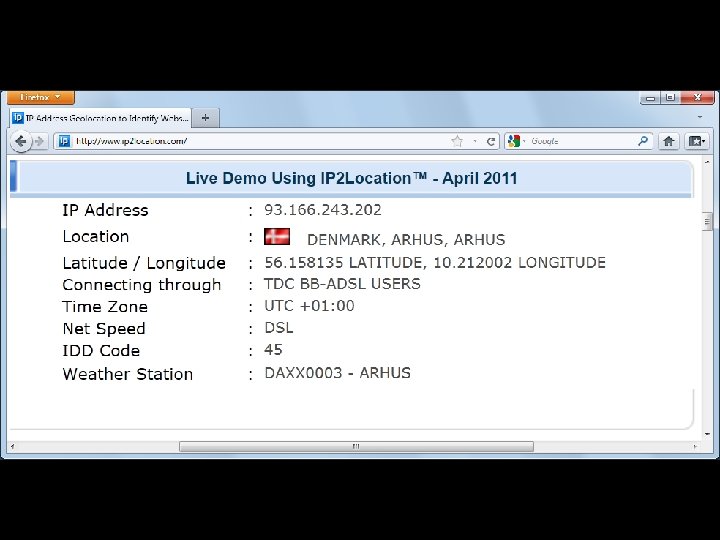This screenshot has height=540, width=720.
Task: Click the Location label
Action: coord(96,236)
